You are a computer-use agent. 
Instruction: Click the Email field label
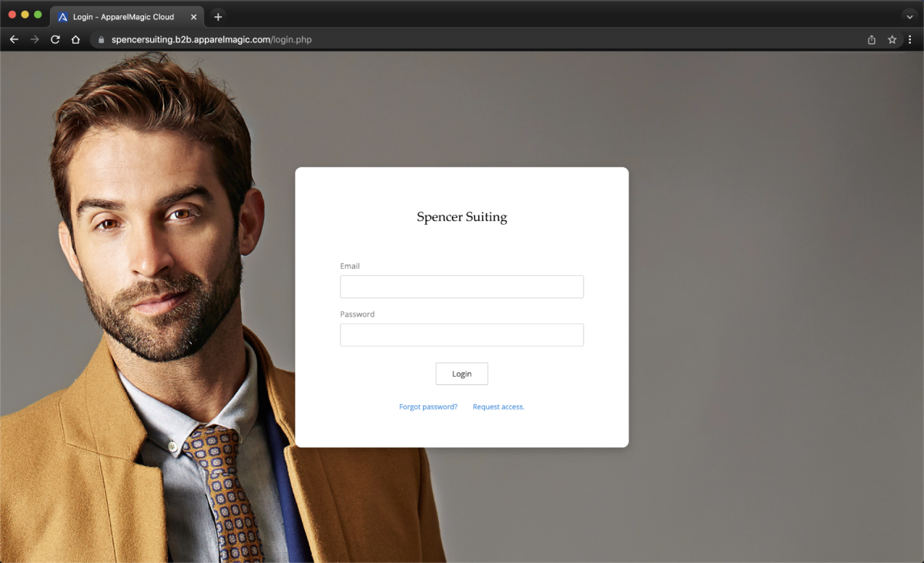pos(350,266)
